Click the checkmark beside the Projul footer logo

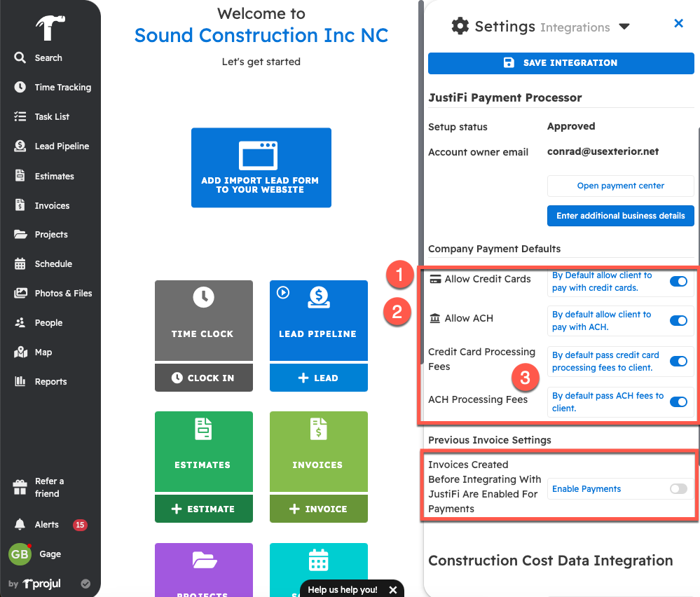pyautogui.click(x=85, y=584)
